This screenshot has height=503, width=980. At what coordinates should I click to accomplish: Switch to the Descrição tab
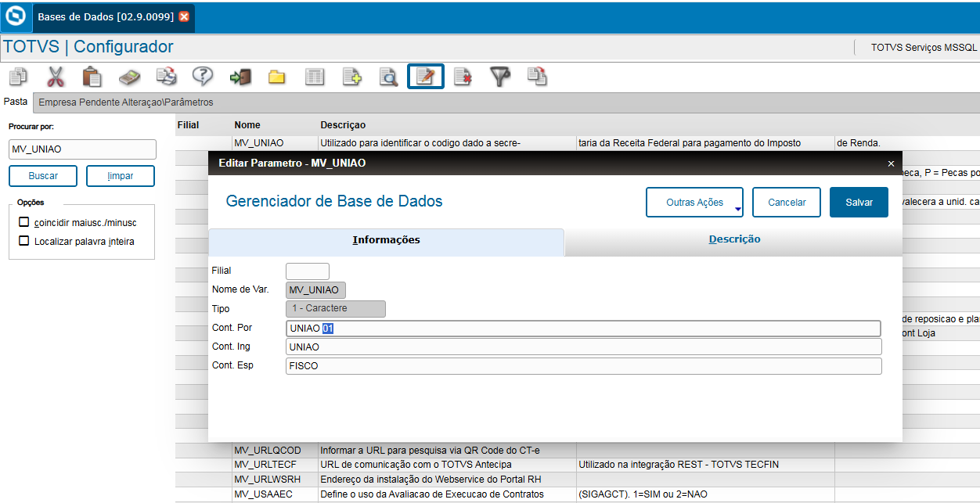[734, 239]
